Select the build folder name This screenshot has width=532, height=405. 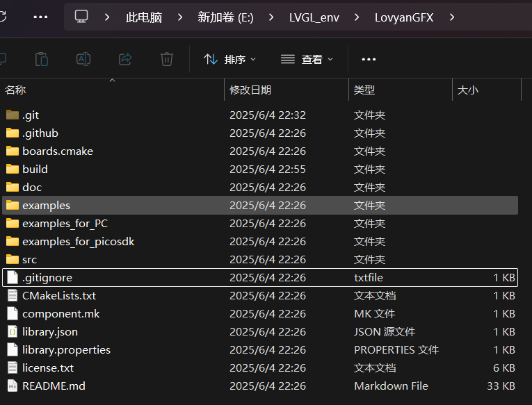tap(35, 169)
